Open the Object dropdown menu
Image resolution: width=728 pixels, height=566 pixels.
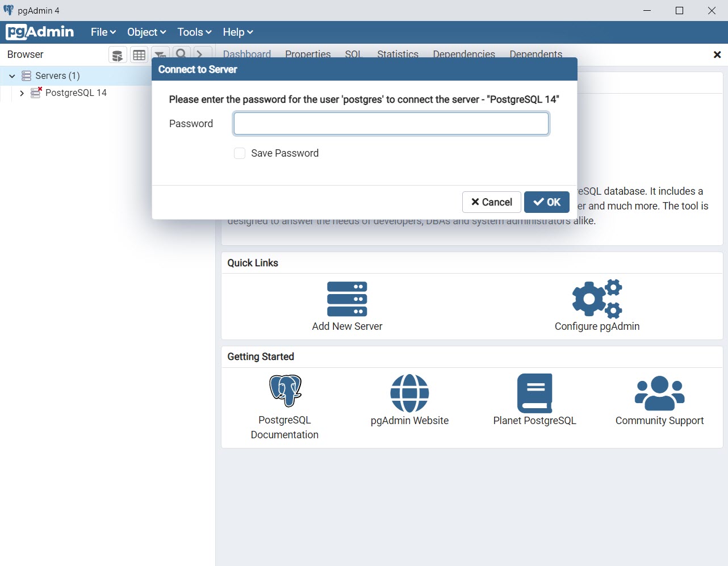pyautogui.click(x=147, y=32)
